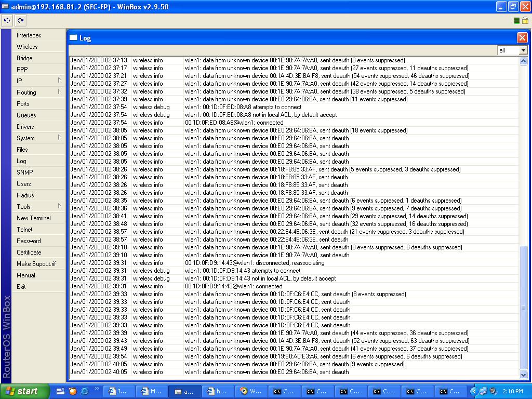This screenshot has height=399, width=532.
Task: Select Queues in the sidebar
Action: click(38, 115)
